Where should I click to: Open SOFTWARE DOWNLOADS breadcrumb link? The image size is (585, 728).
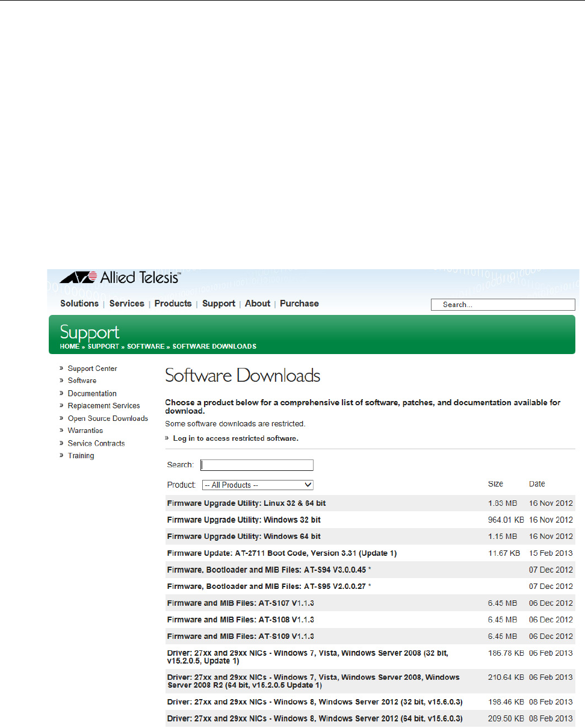(215, 347)
